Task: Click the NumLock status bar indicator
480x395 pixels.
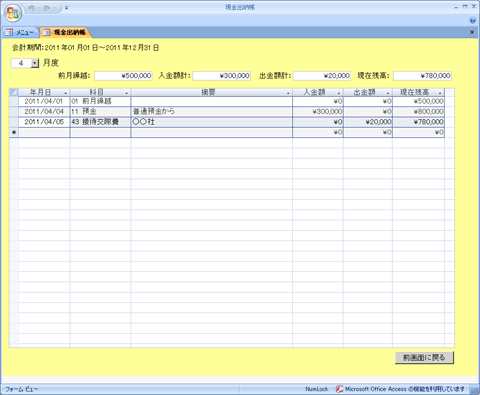Action: coord(317,389)
